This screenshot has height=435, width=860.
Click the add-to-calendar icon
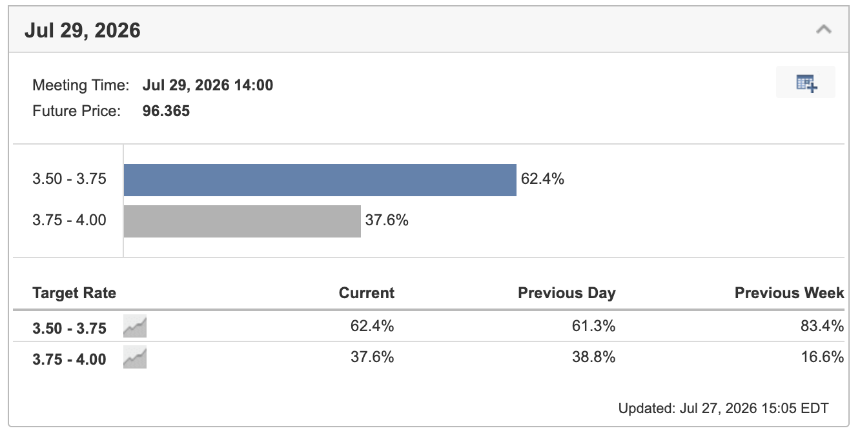[806, 83]
